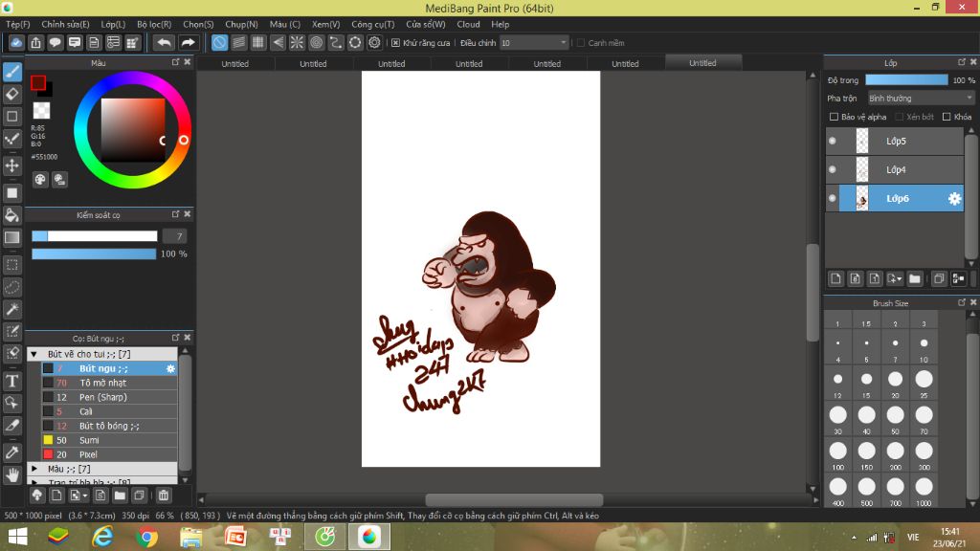Open Điều chỉnh correction value dropdown
The image size is (980, 551).
pyautogui.click(x=534, y=43)
